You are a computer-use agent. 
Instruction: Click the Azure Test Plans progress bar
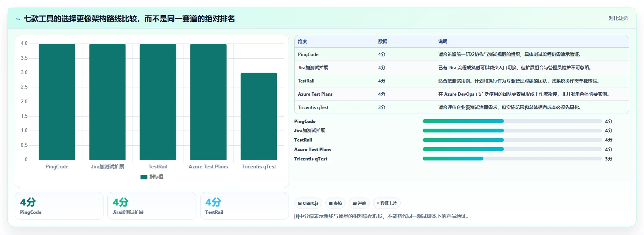(x=512, y=149)
